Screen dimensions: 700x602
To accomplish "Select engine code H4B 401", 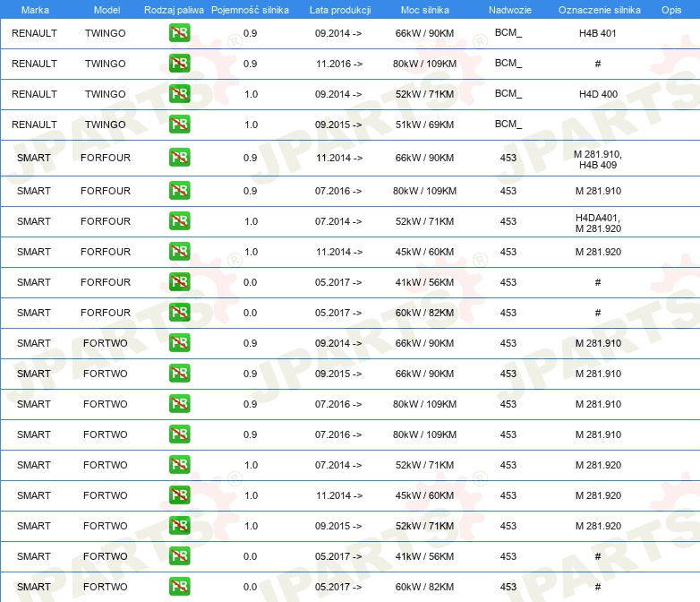I will [597, 33].
